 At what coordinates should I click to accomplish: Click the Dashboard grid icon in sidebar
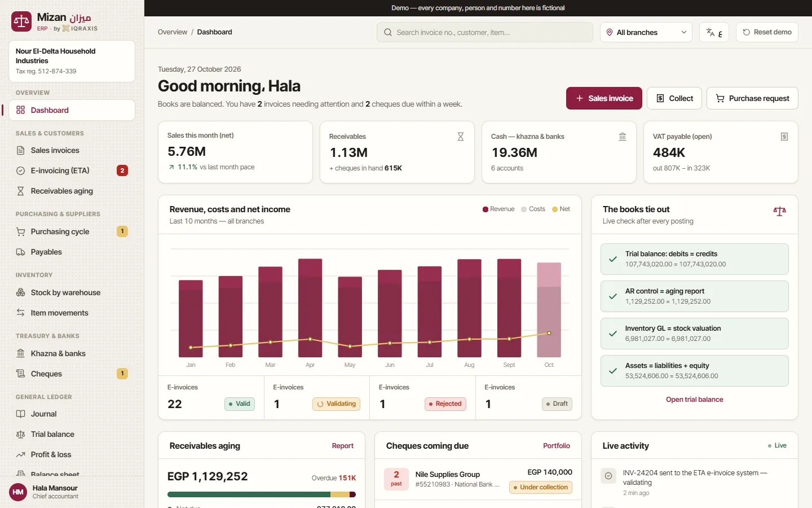point(21,110)
